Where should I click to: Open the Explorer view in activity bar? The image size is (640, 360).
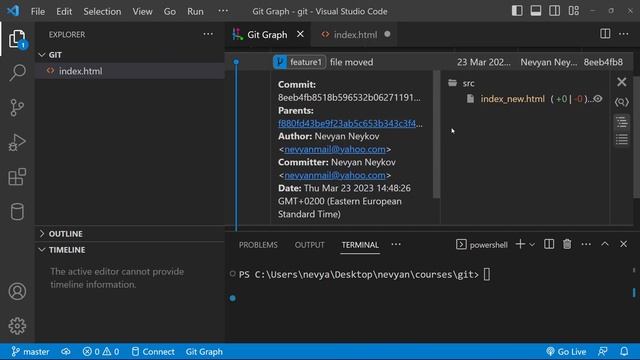tap(17, 38)
